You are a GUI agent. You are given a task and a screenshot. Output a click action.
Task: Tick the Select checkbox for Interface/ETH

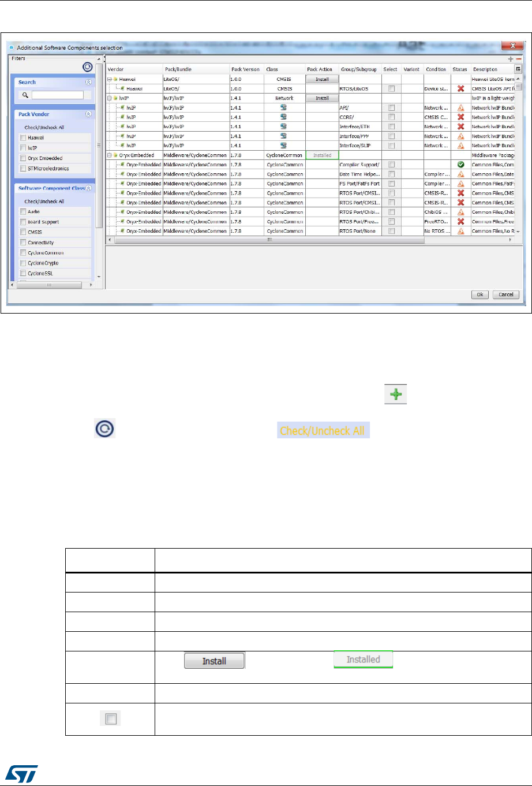392,126
